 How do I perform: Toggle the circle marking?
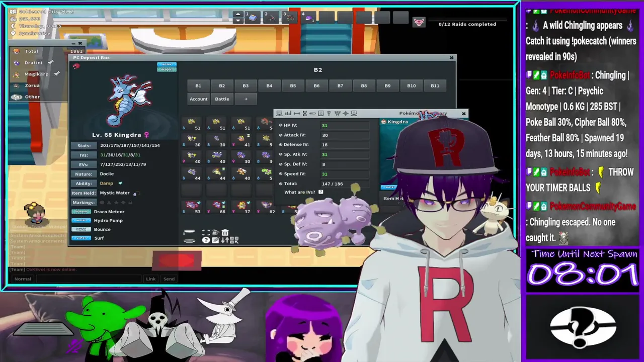tap(102, 203)
